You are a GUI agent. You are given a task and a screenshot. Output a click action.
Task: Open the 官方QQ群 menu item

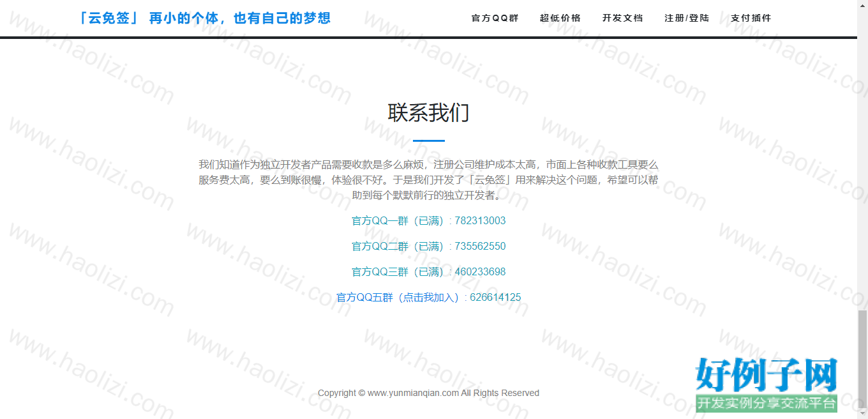click(495, 18)
